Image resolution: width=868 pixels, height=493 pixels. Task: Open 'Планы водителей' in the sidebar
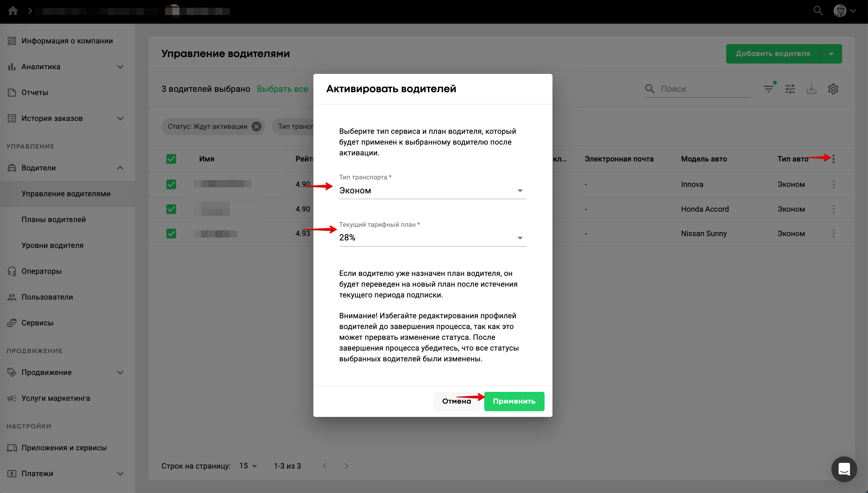click(54, 220)
